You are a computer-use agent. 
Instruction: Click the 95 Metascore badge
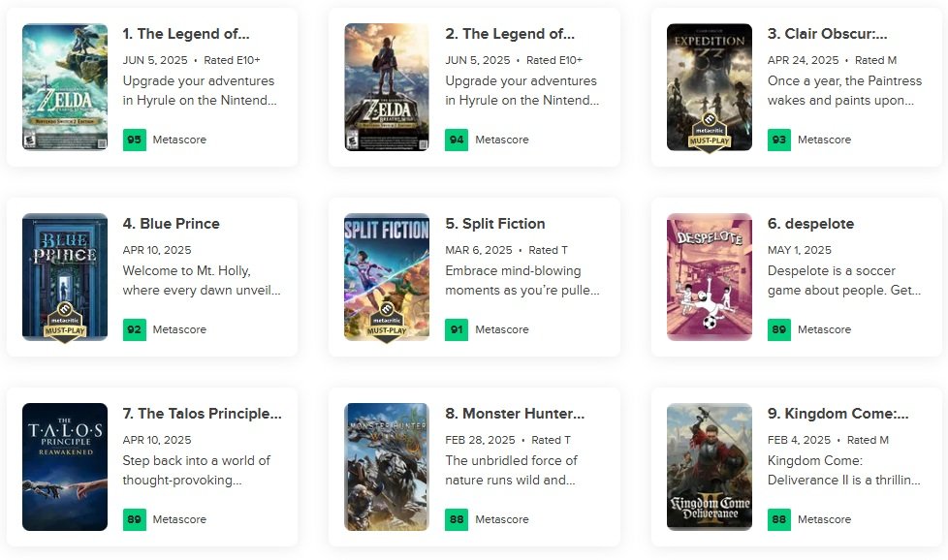134,140
